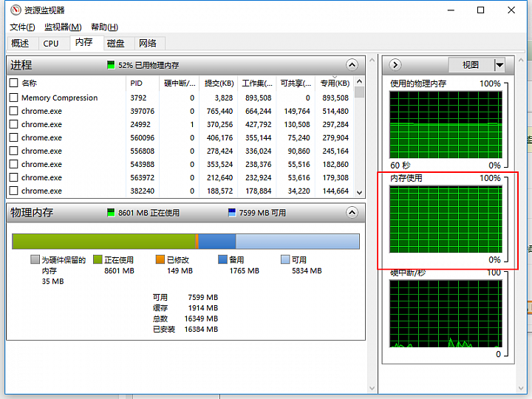Check the Memory Compression process box

click(13, 98)
